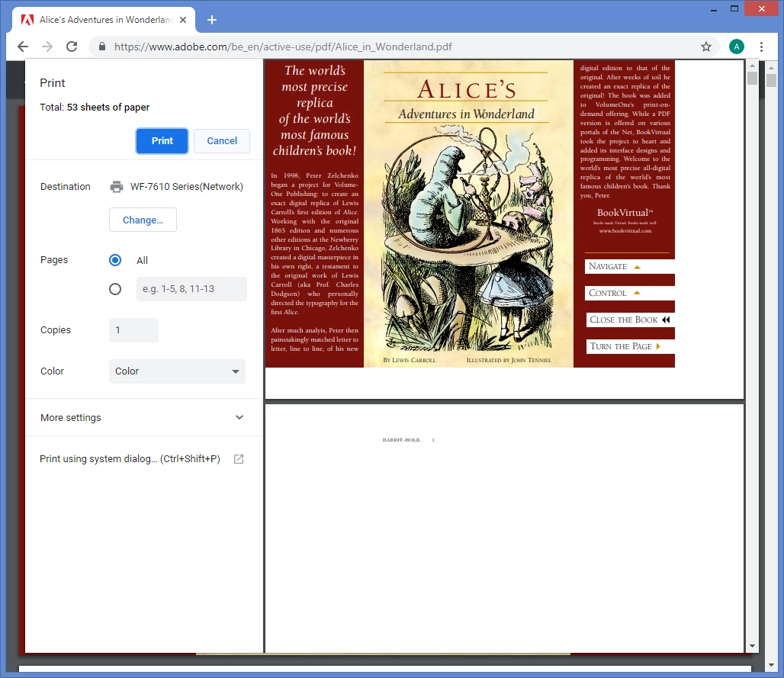Viewport: 784px width, 678px height.
Task: Minimize the Chrome window
Action: (x=714, y=9)
